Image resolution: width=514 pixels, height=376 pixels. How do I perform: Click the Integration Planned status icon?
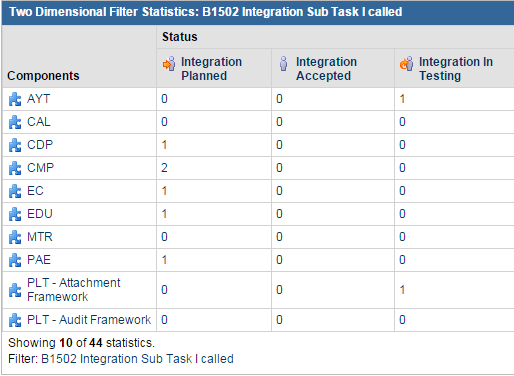(169, 63)
